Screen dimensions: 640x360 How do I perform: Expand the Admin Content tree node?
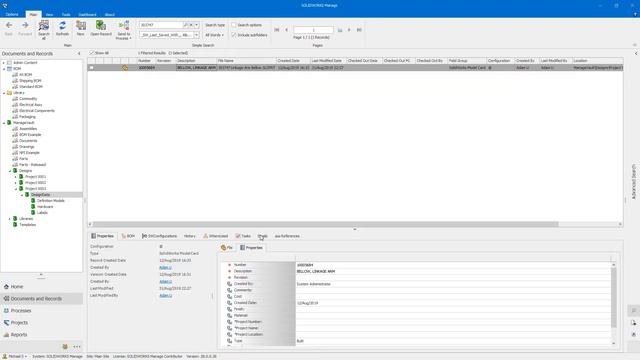pos(4,63)
